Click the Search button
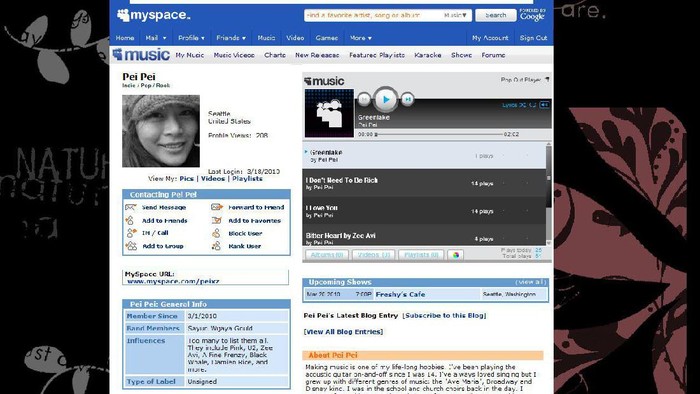Image resolution: width=700 pixels, height=394 pixels. click(x=496, y=15)
